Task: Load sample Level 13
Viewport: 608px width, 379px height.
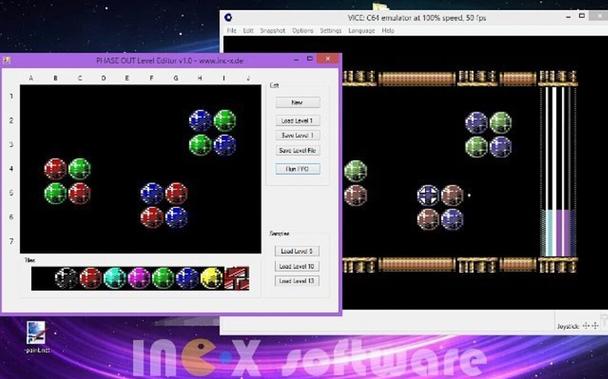Action: pos(297,281)
